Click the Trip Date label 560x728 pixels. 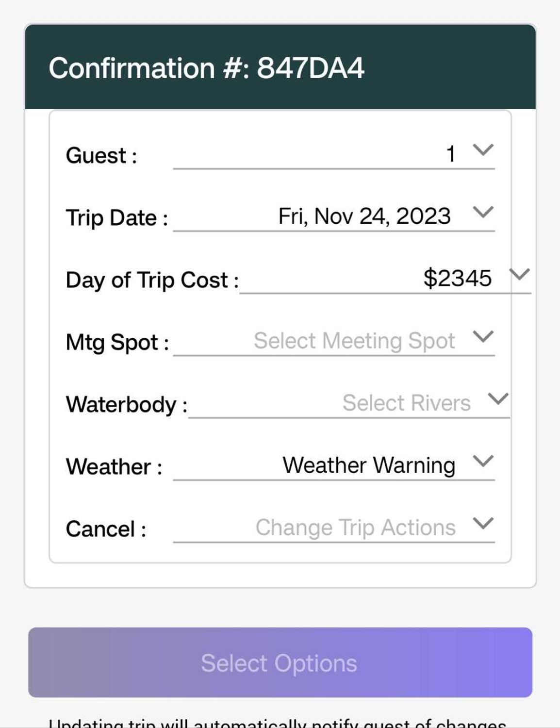tap(116, 218)
